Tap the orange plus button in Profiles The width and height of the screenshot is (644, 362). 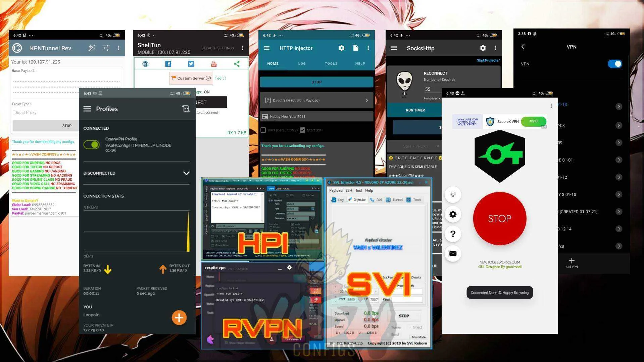click(x=179, y=318)
